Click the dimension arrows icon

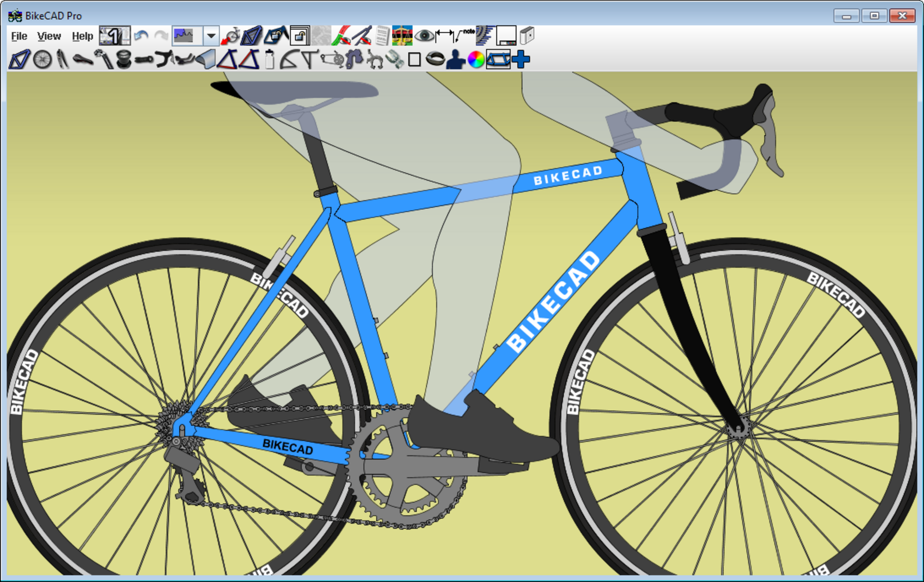click(444, 36)
